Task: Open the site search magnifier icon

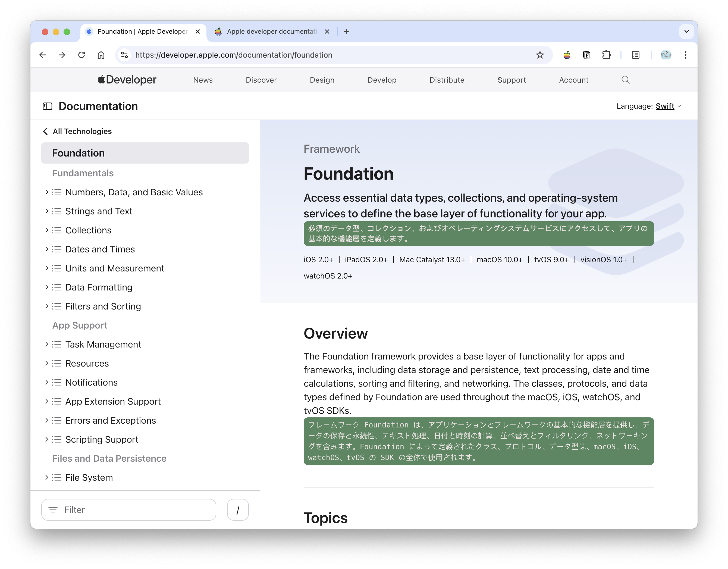Action: coord(625,80)
